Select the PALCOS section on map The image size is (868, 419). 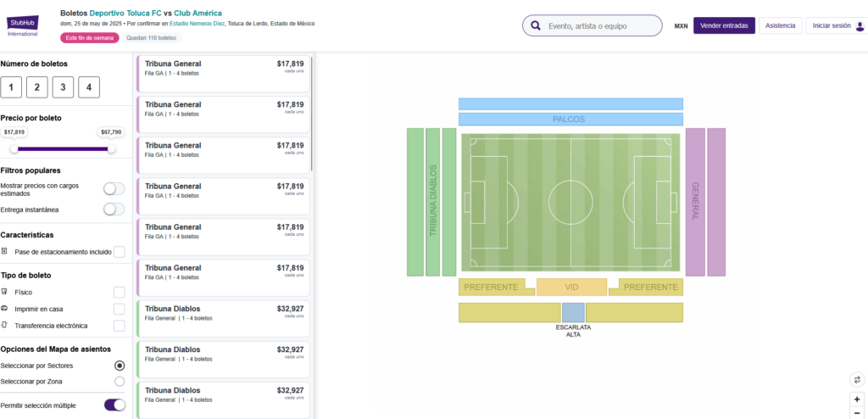(x=570, y=119)
